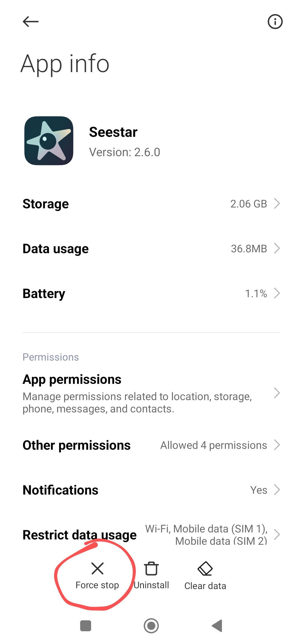Open Restrict data usage setting
This screenshot has width=303, height=644.
151,535
